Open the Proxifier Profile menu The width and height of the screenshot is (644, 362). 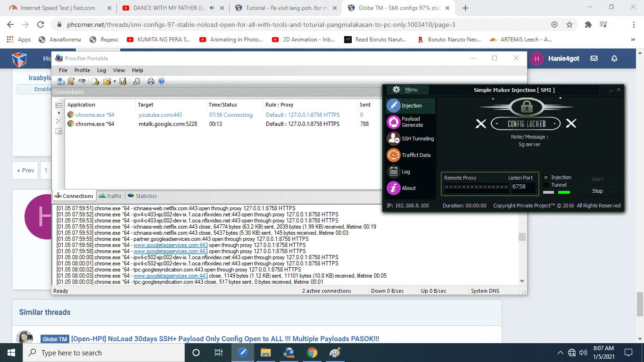82,70
